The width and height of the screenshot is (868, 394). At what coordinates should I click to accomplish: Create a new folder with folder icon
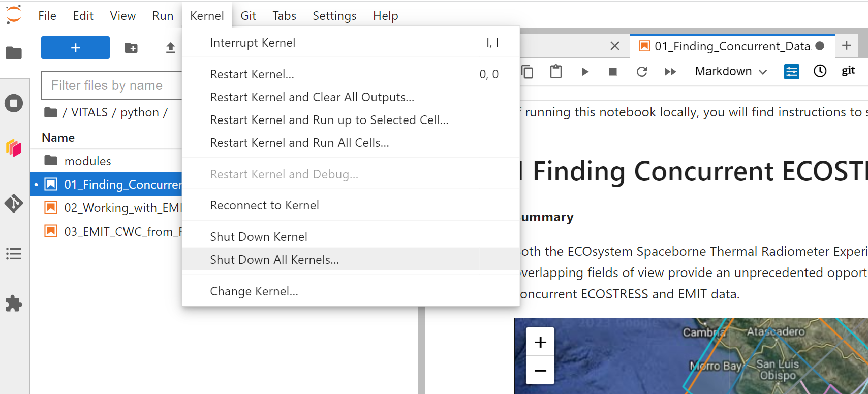(x=131, y=48)
